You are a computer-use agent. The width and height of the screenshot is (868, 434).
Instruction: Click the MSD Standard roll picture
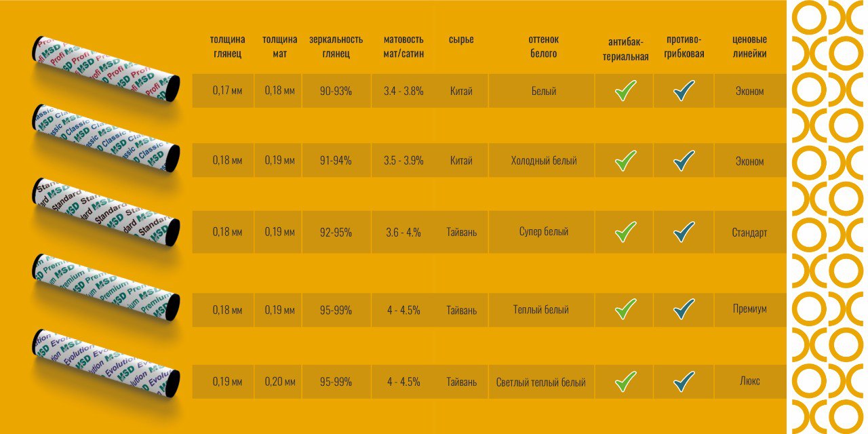point(106,212)
